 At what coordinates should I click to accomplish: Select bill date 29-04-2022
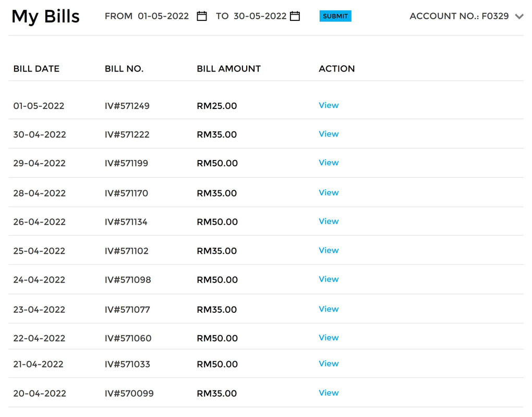click(x=39, y=163)
